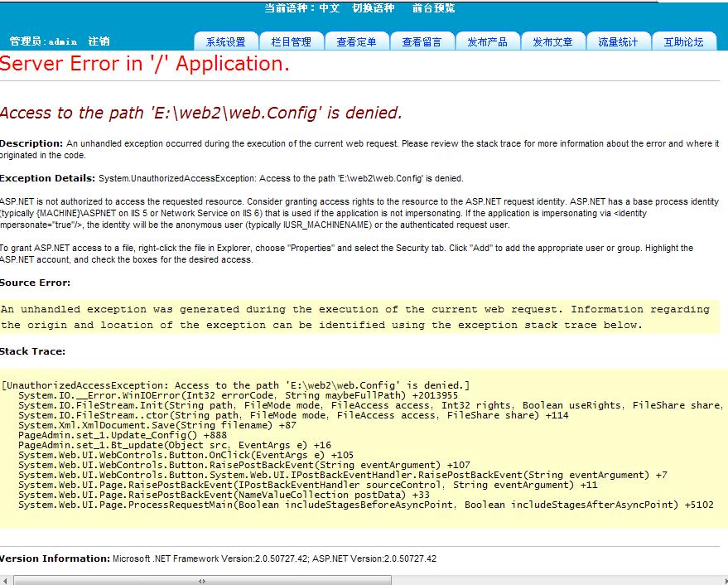Go to the 查看留言 tab
728x585 pixels.
422,41
